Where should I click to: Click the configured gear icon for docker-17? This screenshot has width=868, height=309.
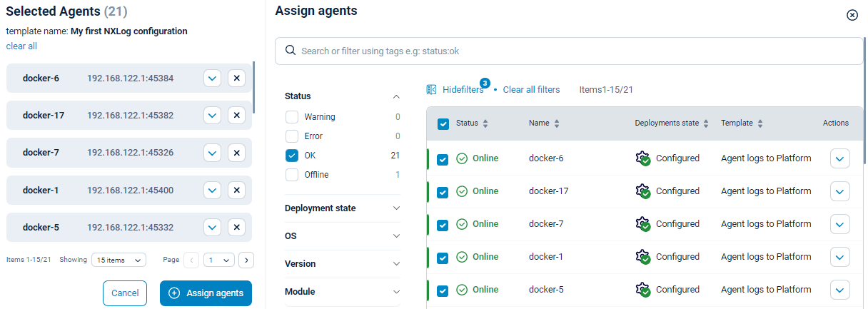click(643, 191)
